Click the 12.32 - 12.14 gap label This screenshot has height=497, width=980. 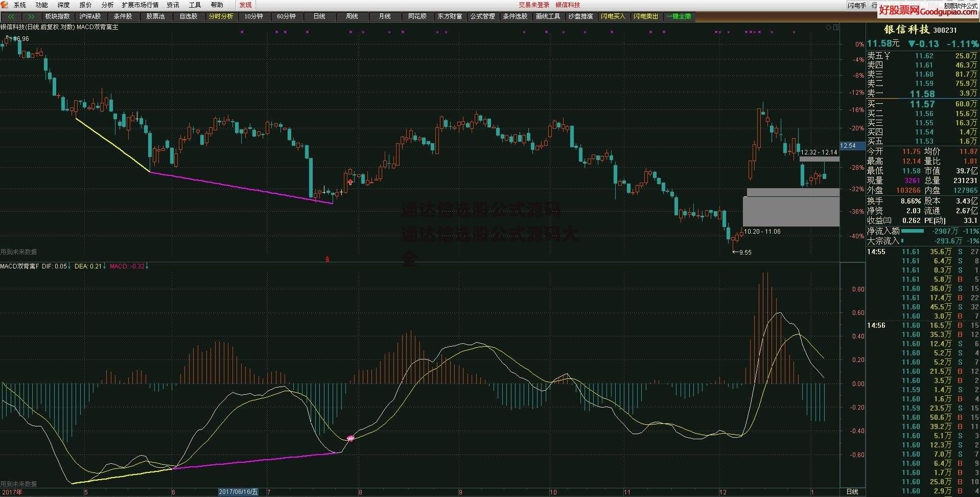[819, 152]
